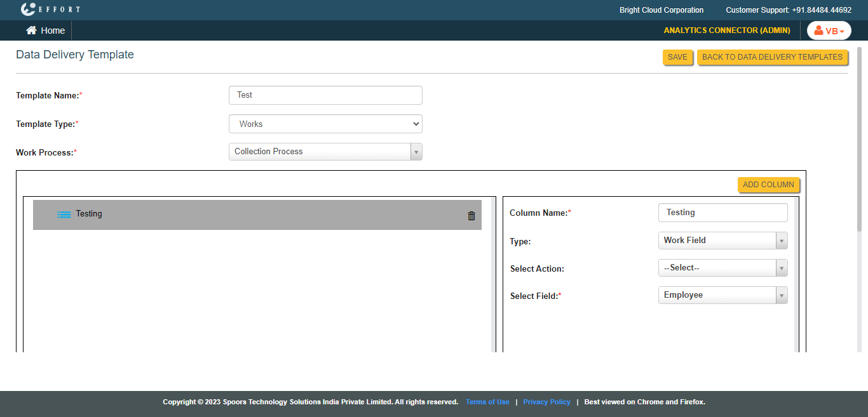
Task: Expand the Work Process dropdown
Action: 325,152
